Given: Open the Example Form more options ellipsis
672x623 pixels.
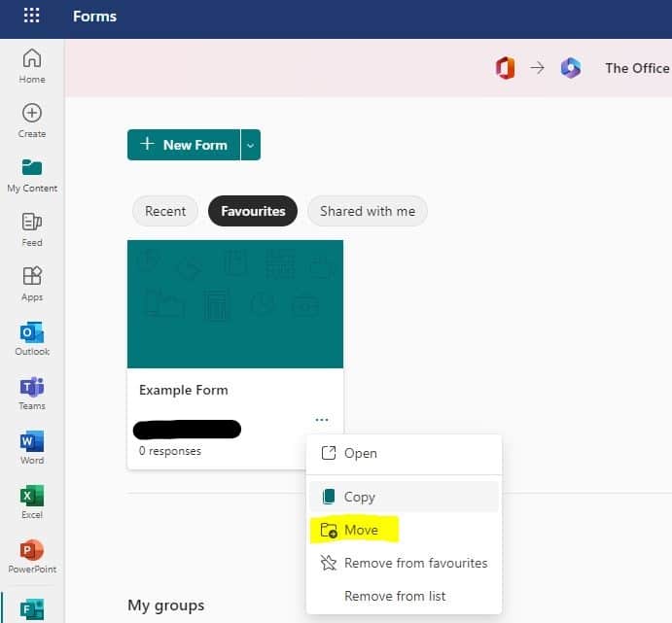Looking at the screenshot, I should click(322, 420).
